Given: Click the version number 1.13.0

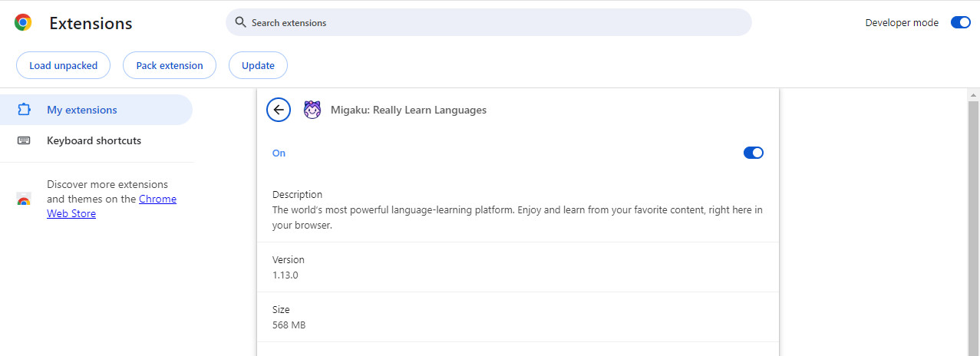Looking at the screenshot, I should (285, 275).
